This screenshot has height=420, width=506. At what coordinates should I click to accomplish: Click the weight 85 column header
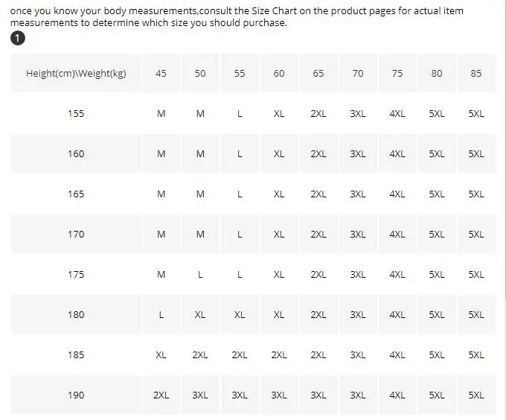pos(475,73)
